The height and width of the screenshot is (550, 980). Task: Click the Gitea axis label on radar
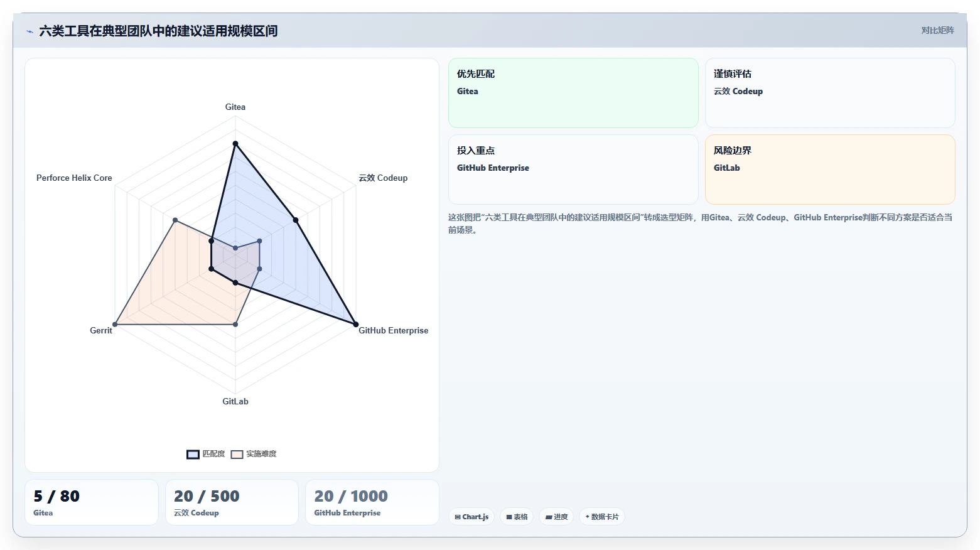coord(235,107)
